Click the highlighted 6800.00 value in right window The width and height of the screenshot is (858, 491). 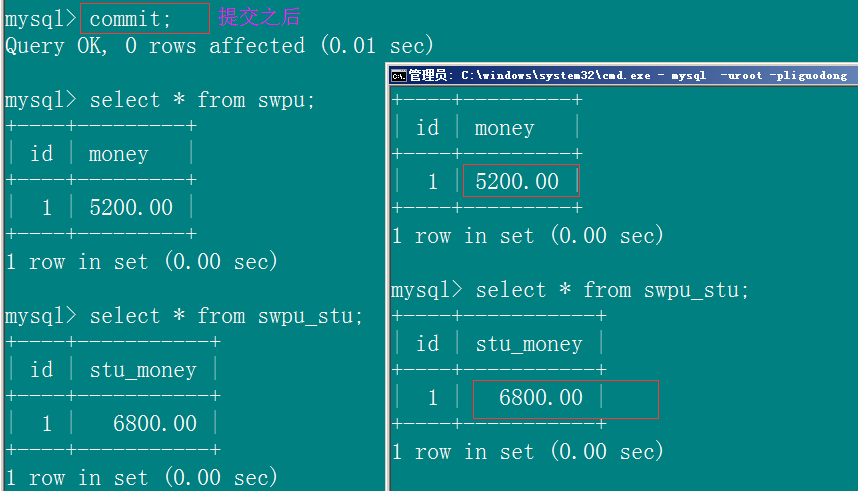click(x=541, y=397)
